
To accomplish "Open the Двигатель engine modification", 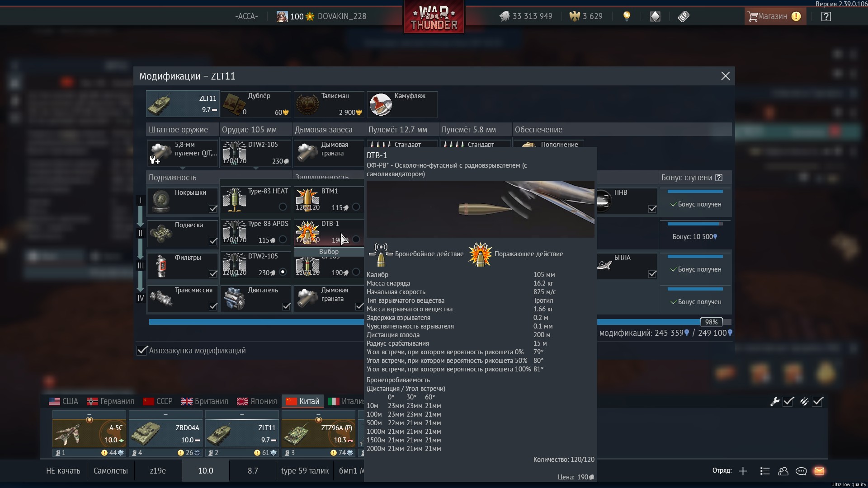I will click(255, 299).
